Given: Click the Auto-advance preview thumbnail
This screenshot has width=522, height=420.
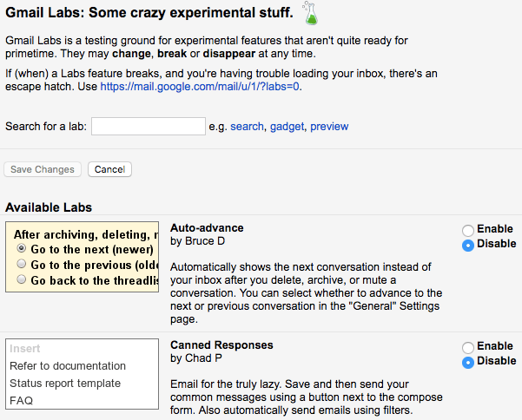Looking at the screenshot, I should (x=82, y=257).
